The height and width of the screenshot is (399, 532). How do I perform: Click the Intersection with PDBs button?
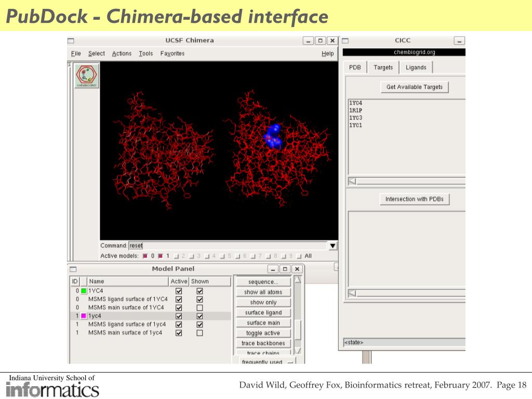(414, 199)
